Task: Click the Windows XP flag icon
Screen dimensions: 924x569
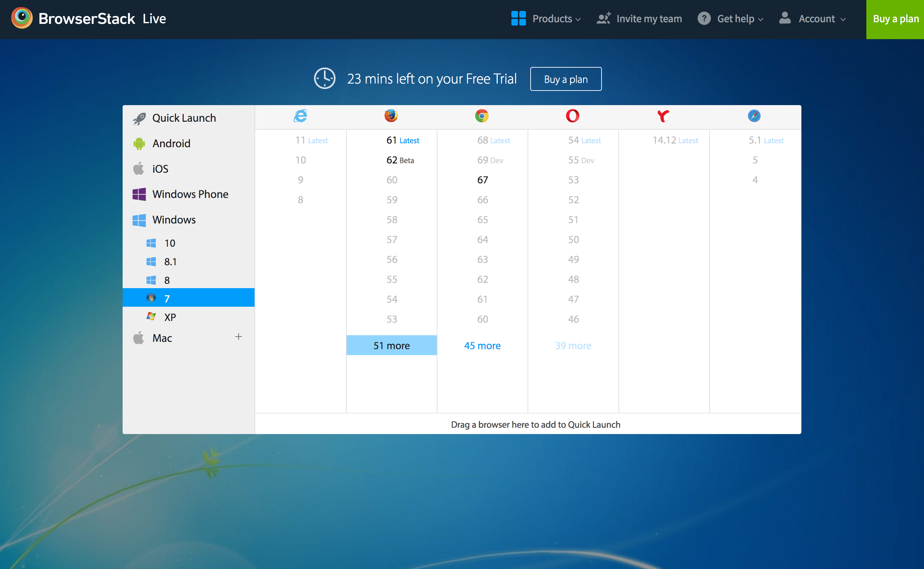Action: [x=151, y=317]
